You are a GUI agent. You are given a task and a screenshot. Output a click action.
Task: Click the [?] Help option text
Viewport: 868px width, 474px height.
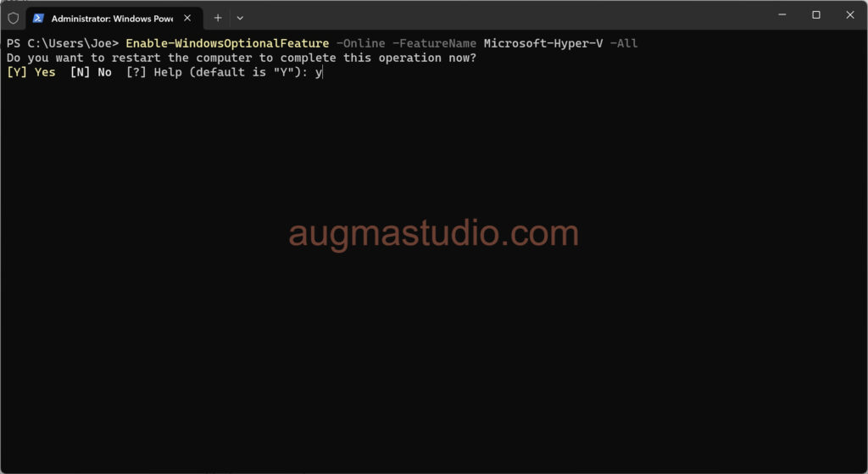153,73
